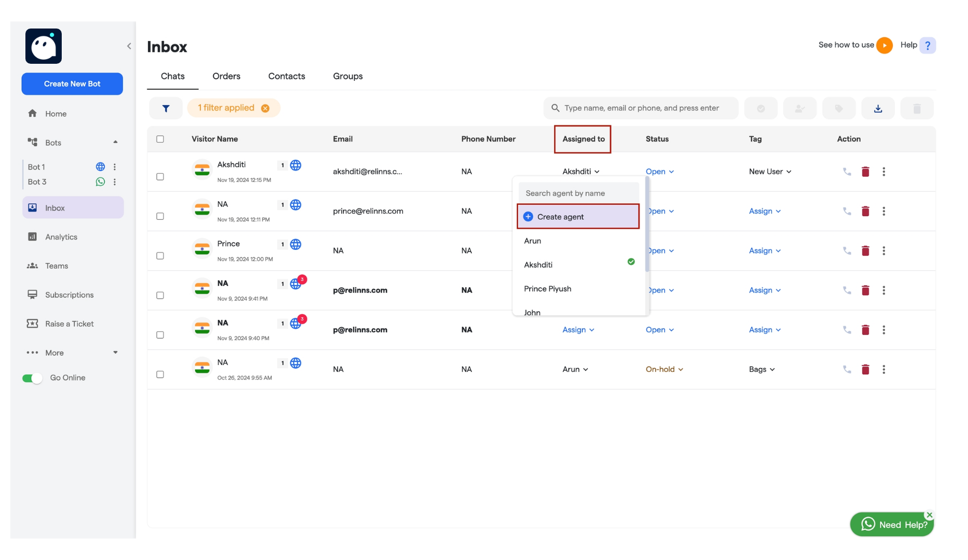Collapse the Bots section
Viewport: 968px width, 560px height.
pyautogui.click(x=115, y=142)
